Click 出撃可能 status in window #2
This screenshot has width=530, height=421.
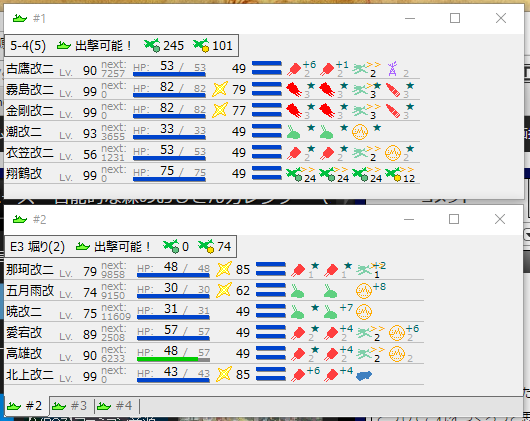[114, 247]
